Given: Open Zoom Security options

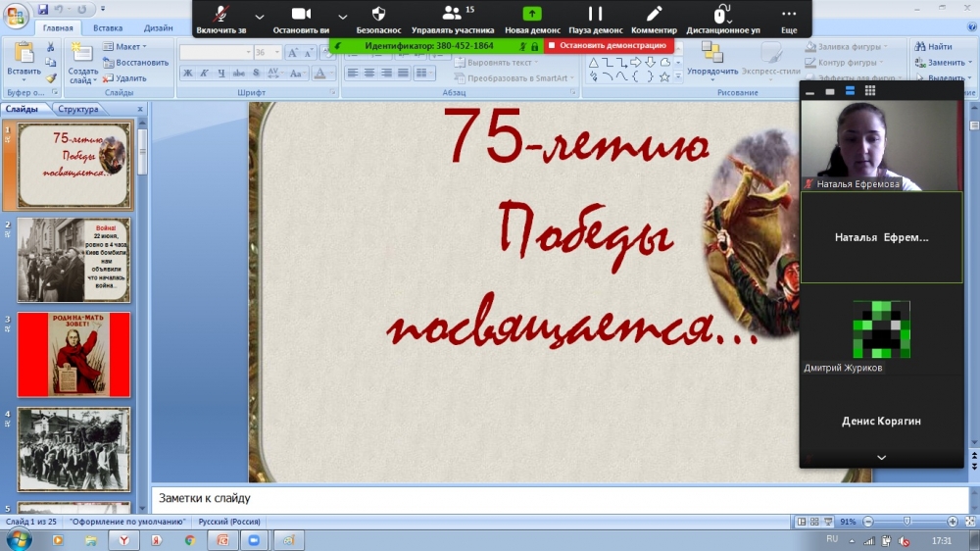Looking at the screenshot, I should coord(378,19).
